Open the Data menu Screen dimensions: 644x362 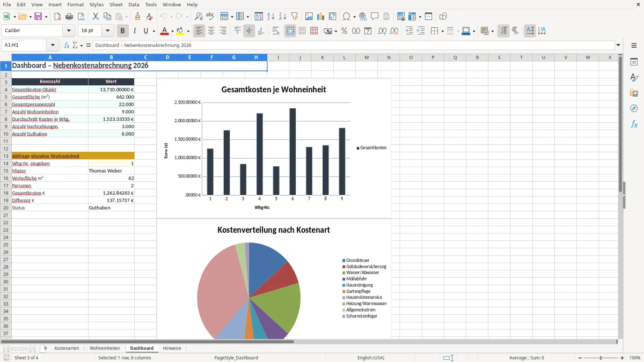pyautogui.click(x=134, y=4)
